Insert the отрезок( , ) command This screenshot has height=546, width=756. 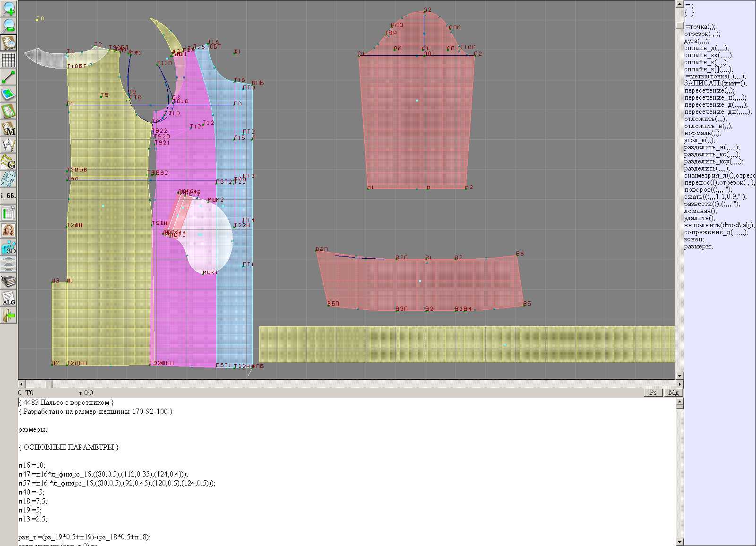702,34
